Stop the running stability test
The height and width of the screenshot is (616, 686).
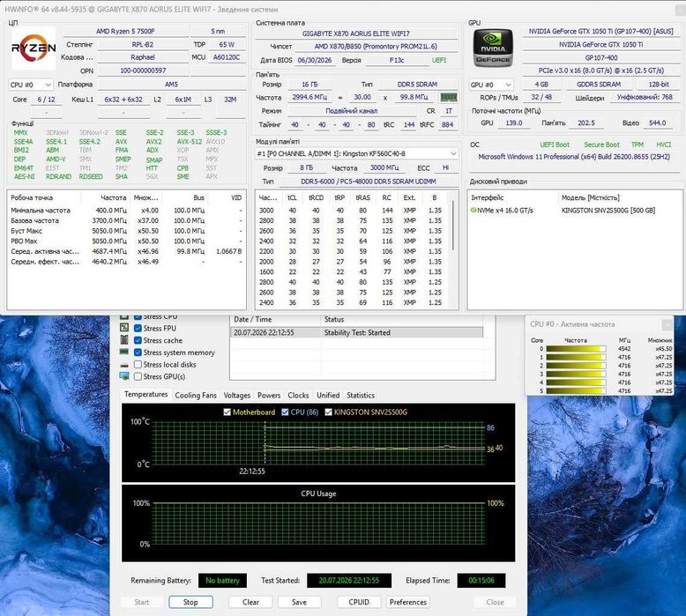(190, 602)
